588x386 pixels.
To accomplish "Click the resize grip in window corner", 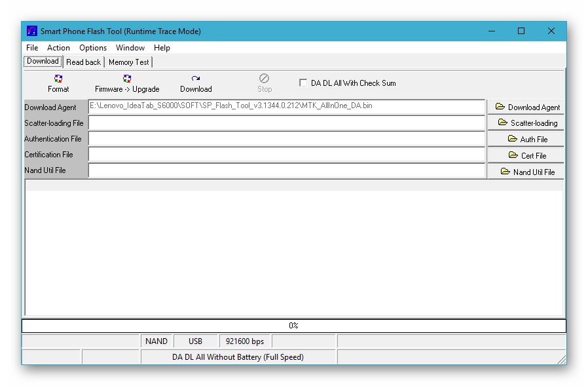I will pyautogui.click(x=562, y=359).
